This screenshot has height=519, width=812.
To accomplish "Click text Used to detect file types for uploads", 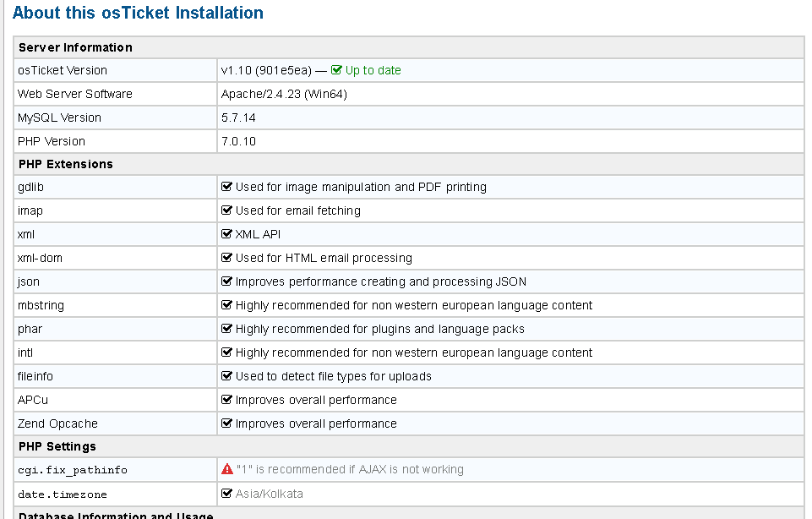I will pos(334,376).
